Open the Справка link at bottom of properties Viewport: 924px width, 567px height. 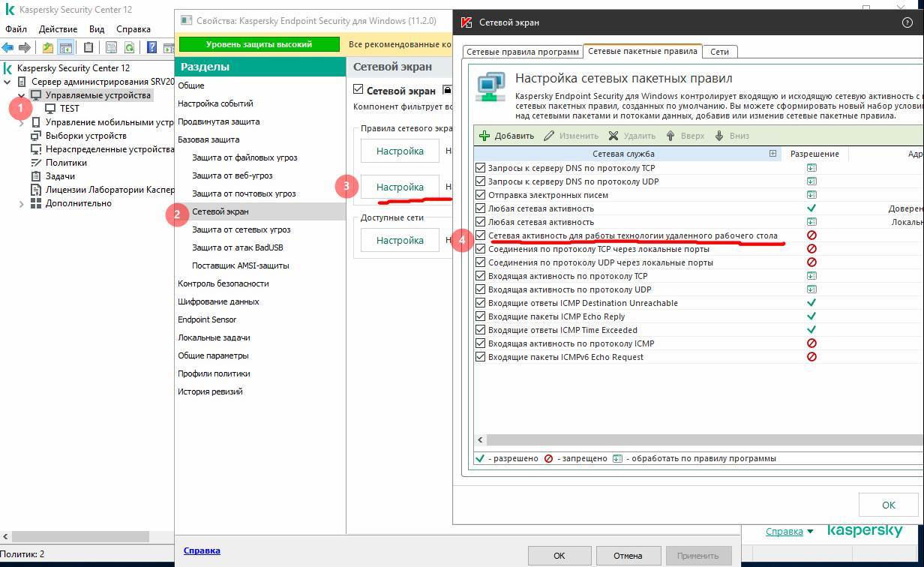[202, 550]
